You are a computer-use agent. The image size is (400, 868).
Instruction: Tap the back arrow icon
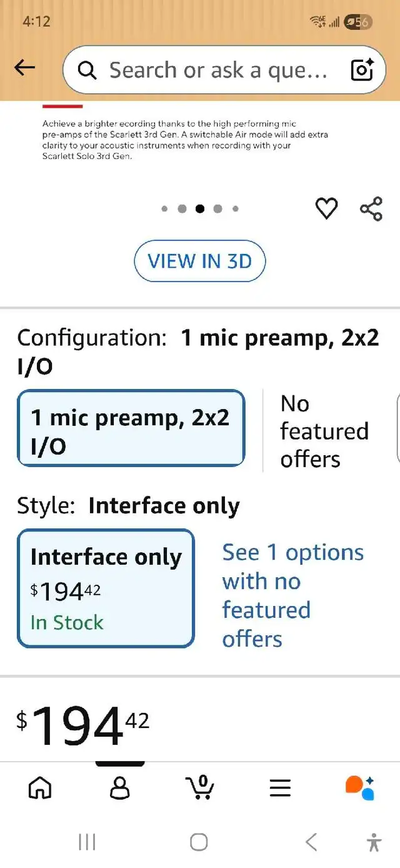pyautogui.click(x=25, y=68)
